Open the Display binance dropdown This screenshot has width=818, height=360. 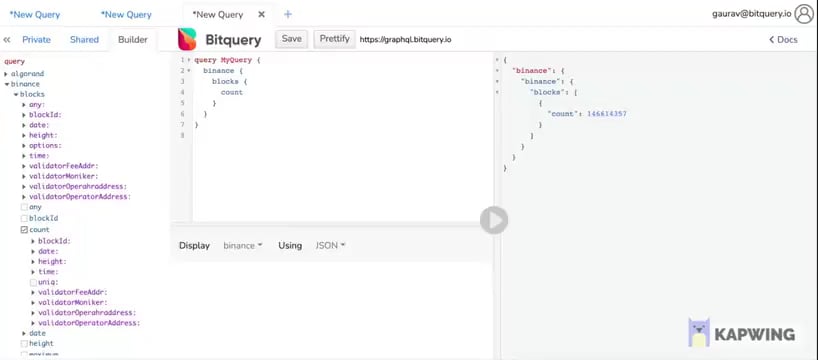pyautogui.click(x=243, y=245)
